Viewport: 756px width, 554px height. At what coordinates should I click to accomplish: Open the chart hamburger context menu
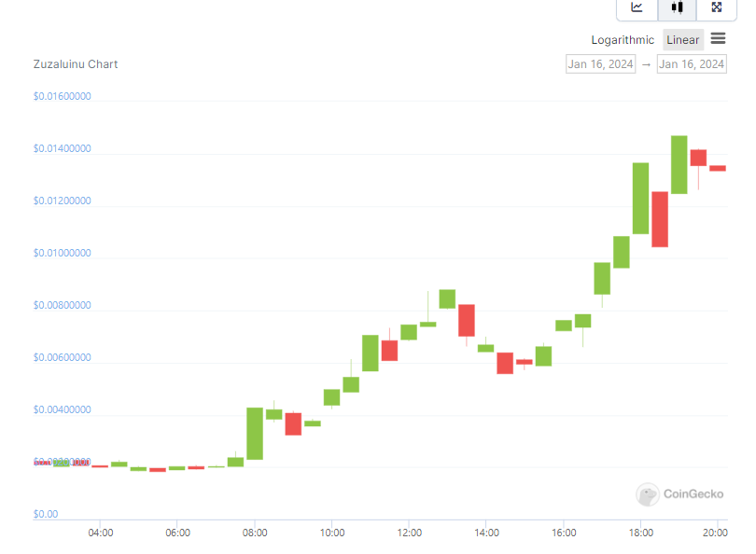718,38
